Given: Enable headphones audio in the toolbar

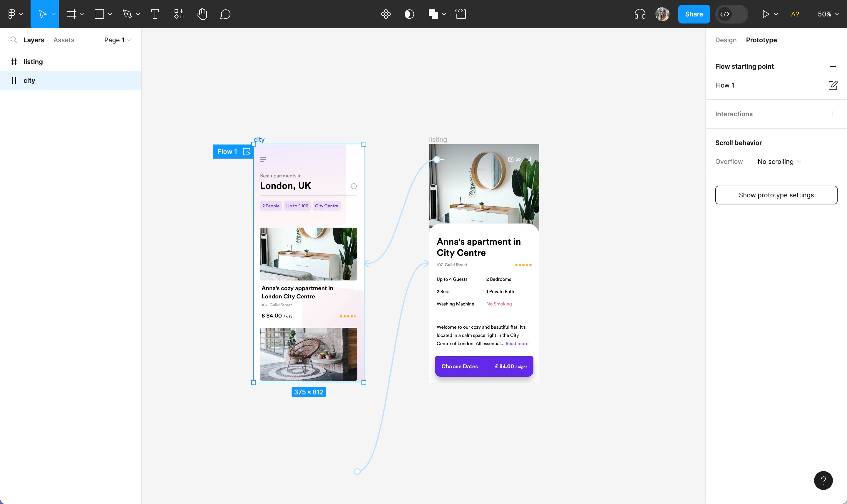Looking at the screenshot, I should point(640,14).
